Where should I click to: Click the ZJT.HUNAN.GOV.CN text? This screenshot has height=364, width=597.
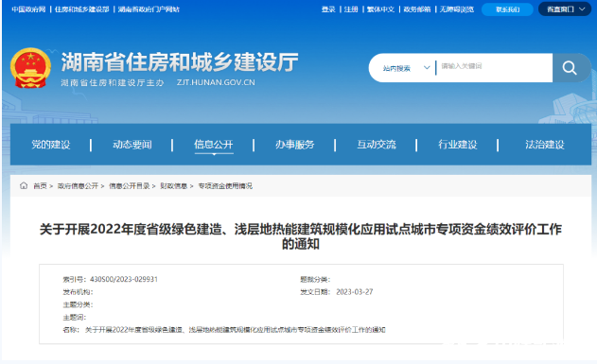tap(216, 82)
